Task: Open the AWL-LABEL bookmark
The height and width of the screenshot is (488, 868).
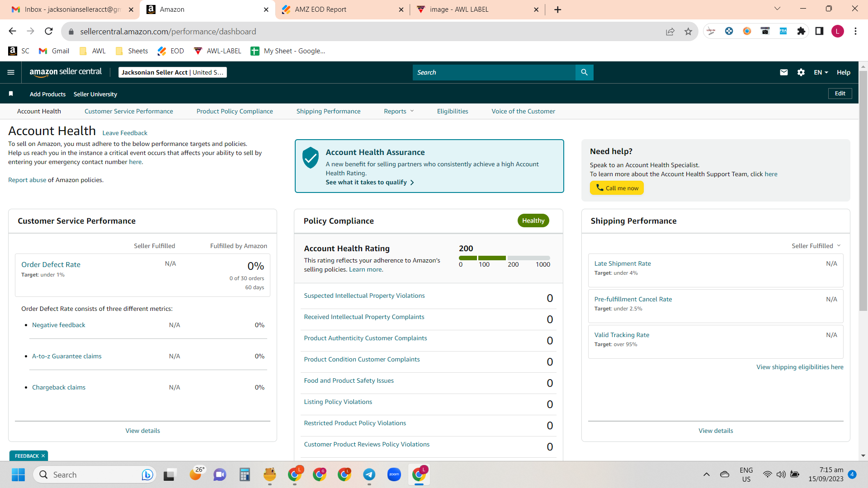Action: tap(217, 51)
